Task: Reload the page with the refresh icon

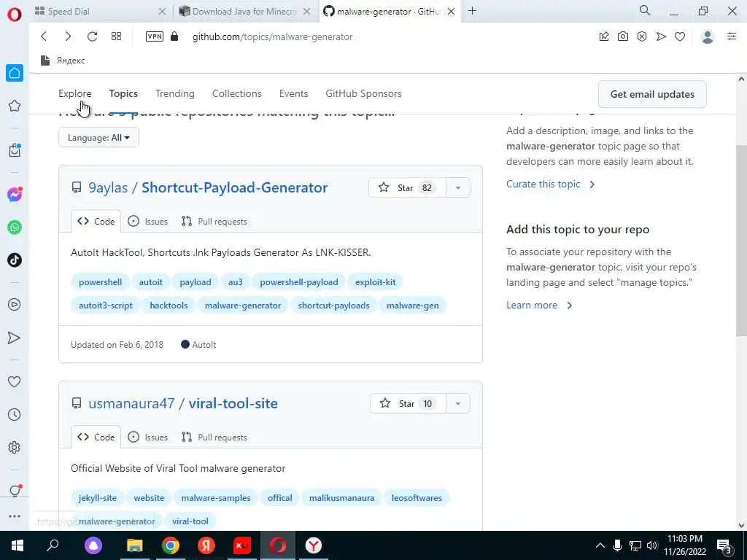Action: tap(93, 36)
